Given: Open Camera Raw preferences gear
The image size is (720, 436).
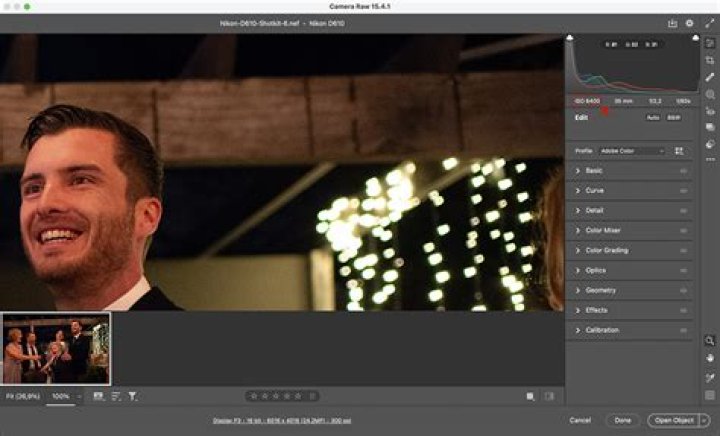Looking at the screenshot, I should [689, 22].
